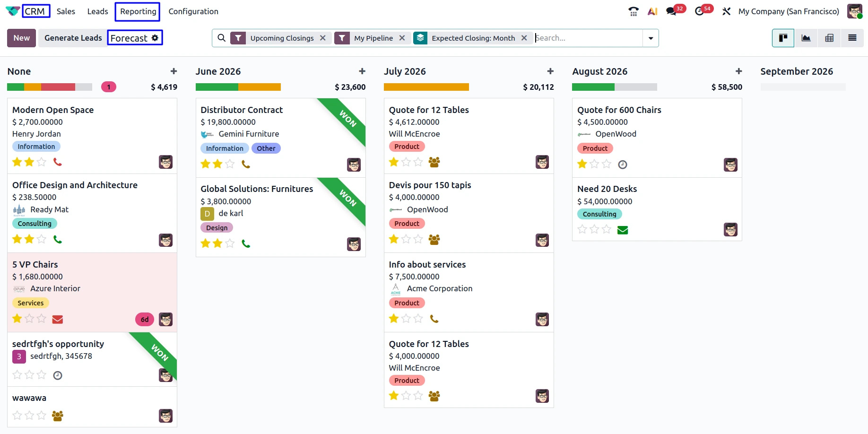Open the search options dropdown arrow
Screen dimensions: 868x434
[x=651, y=38]
